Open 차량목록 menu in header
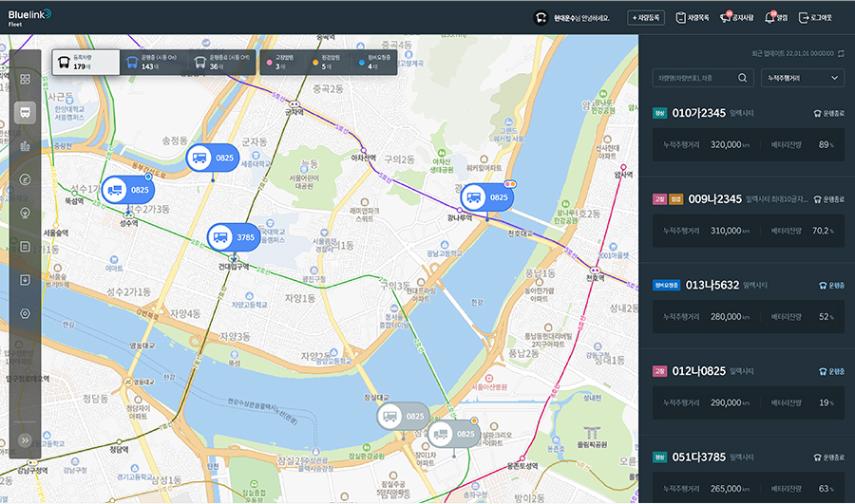Image resolution: width=855 pixels, height=504 pixels. pyautogui.click(x=693, y=17)
